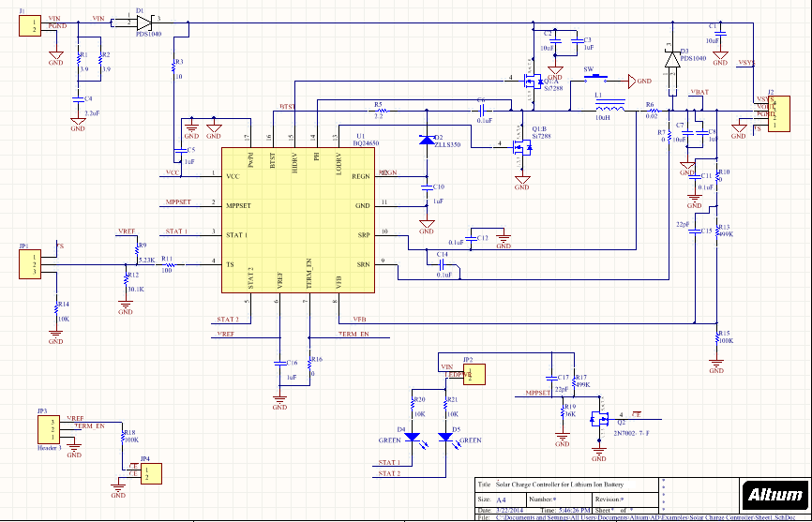Select the JP4 CE jumper header

pos(151,473)
